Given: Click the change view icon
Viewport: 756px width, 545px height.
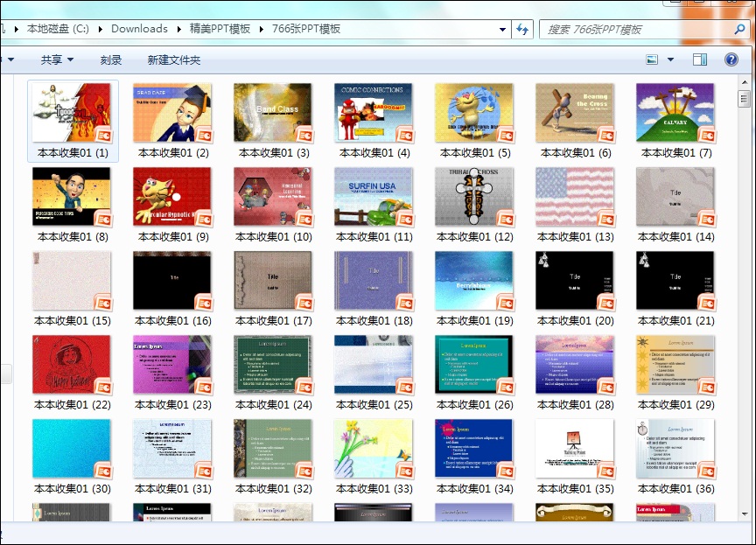Looking at the screenshot, I should (x=652, y=59).
